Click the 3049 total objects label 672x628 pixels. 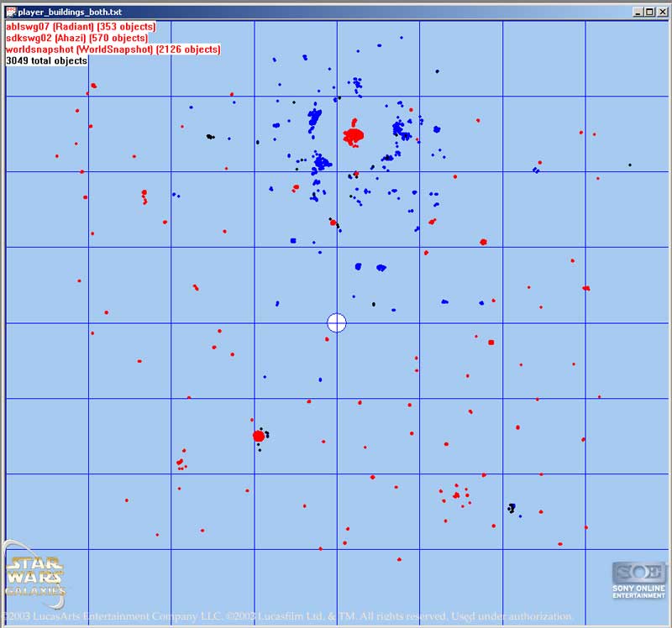tap(47, 60)
